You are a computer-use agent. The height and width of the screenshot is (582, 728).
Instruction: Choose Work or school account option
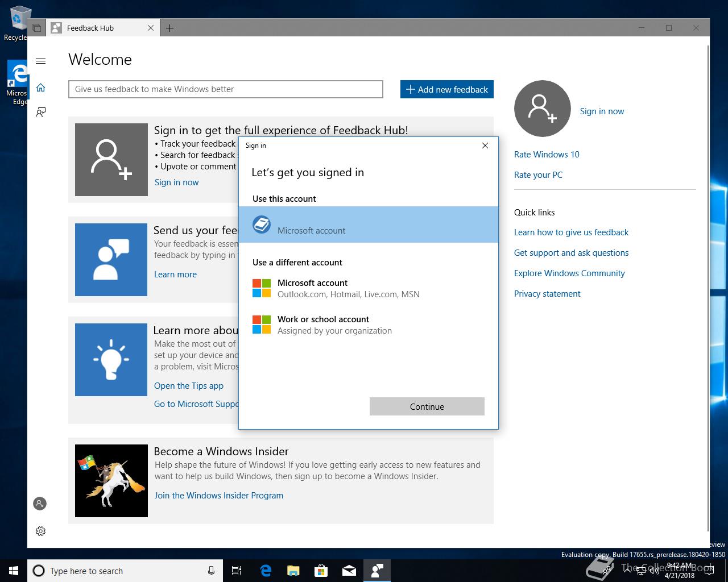pos(369,325)
